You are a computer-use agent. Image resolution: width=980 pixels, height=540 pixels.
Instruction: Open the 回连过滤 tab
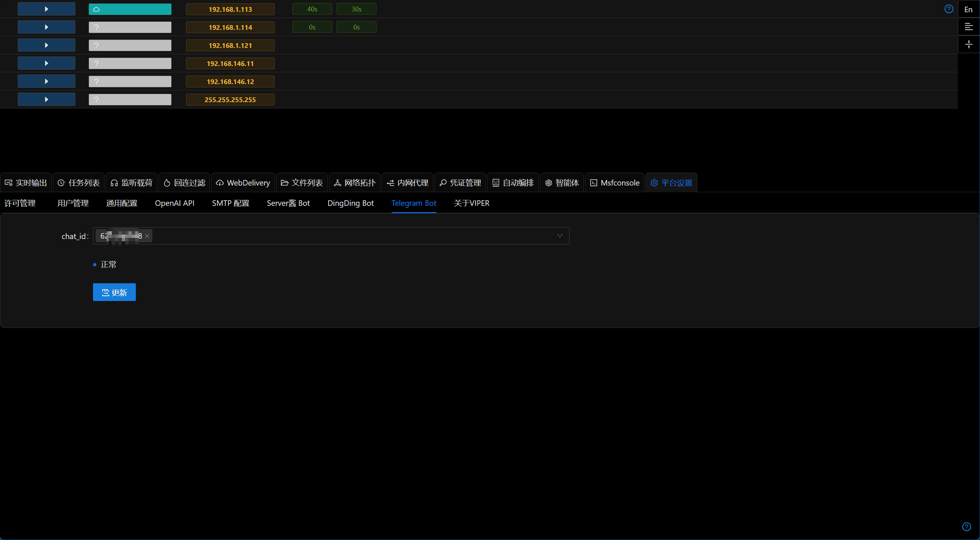tap(185, 183)
